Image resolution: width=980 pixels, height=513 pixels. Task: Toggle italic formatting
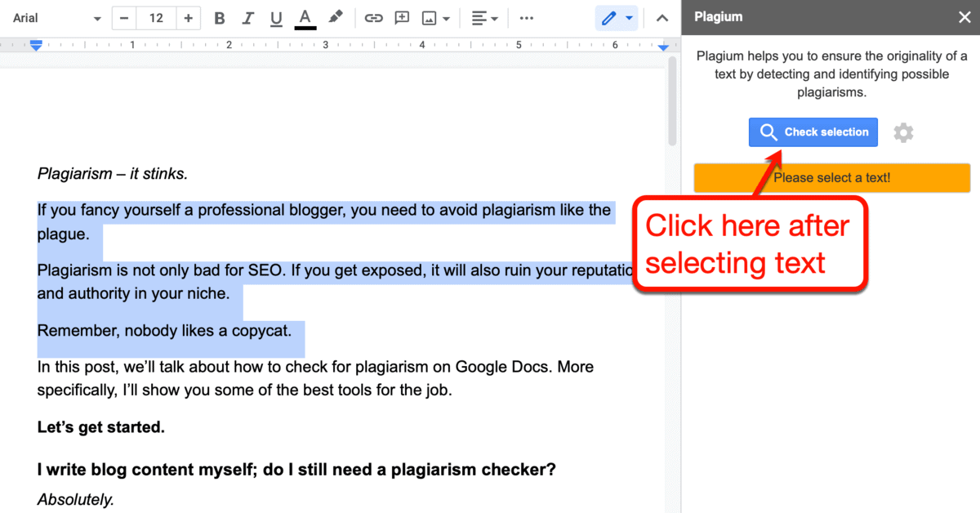pos(247,18)
